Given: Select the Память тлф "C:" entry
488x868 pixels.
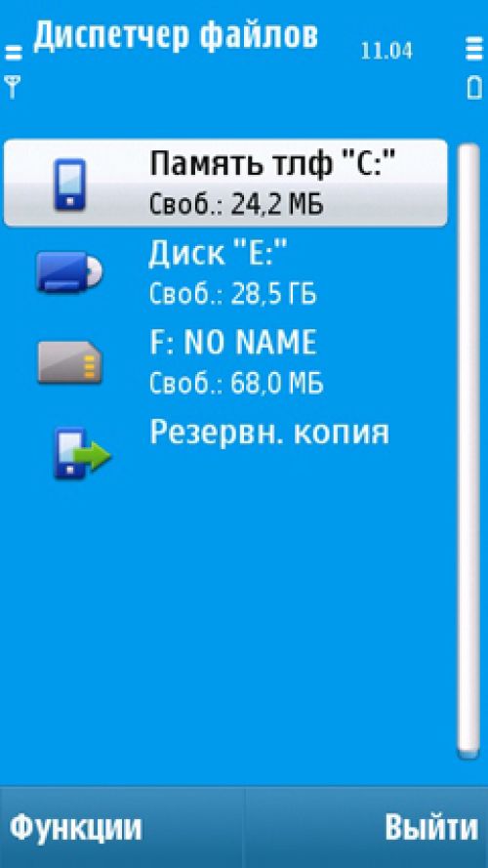Looking at the screenshot, I should tap(225, 184).
